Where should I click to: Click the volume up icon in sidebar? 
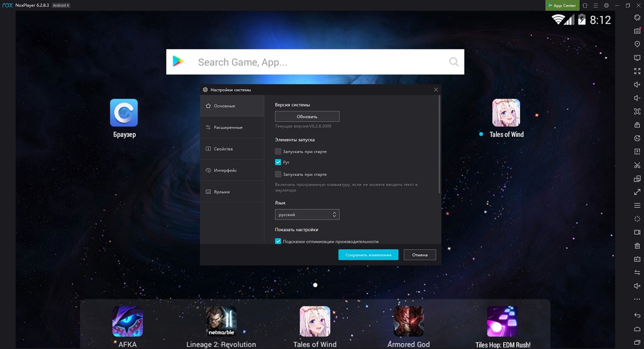tap(637, 85)
